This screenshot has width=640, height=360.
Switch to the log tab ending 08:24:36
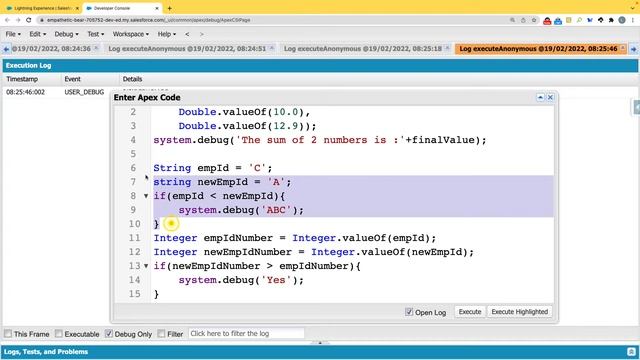(51, 49)
